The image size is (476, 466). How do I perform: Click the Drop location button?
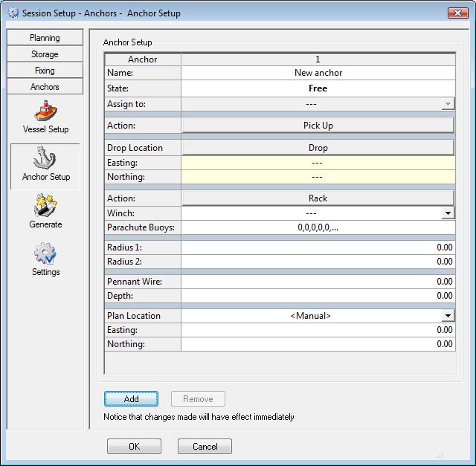point(318,148)
